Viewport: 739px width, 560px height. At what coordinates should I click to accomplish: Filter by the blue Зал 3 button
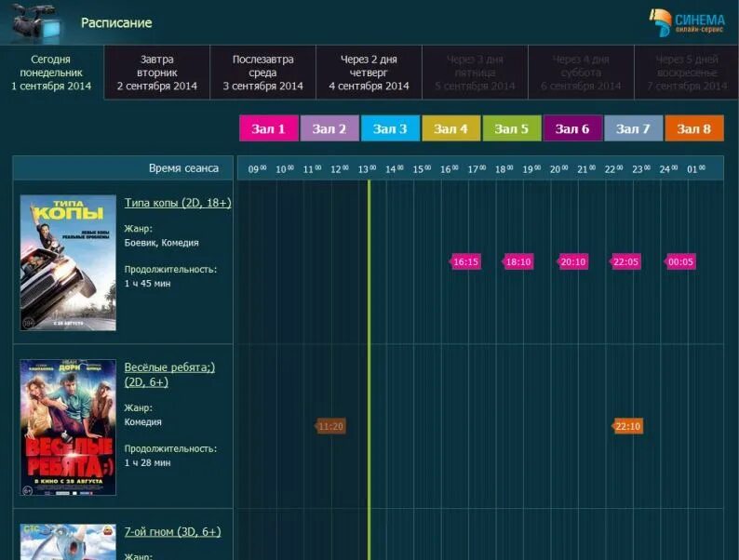[x=390, y=128]
